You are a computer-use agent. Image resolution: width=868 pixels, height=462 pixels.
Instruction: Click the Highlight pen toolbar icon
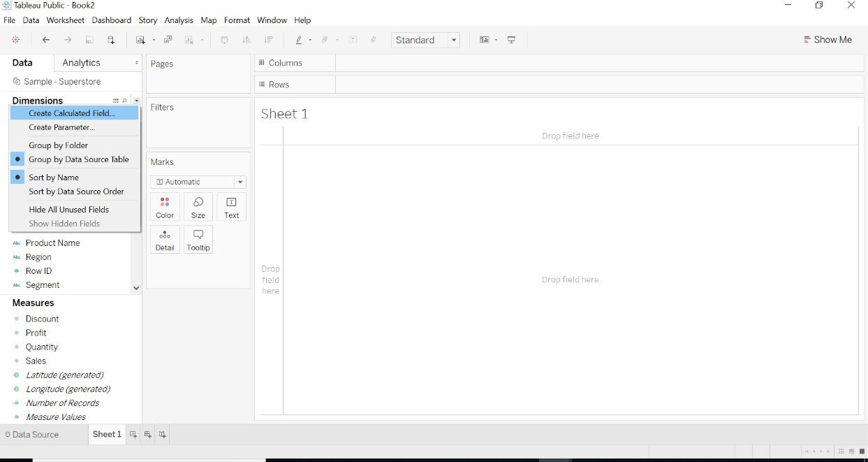coord(299,40)
